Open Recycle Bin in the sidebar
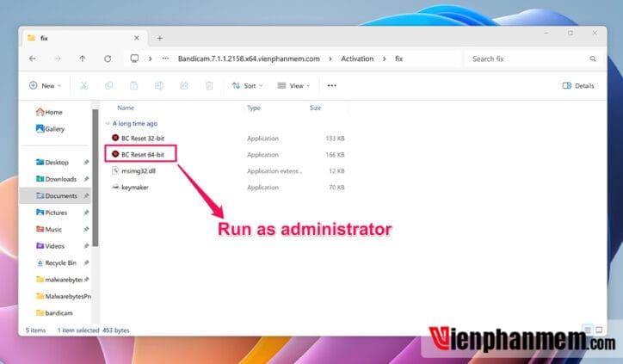This screenshot has width=623, height=364. click(56, 262)
